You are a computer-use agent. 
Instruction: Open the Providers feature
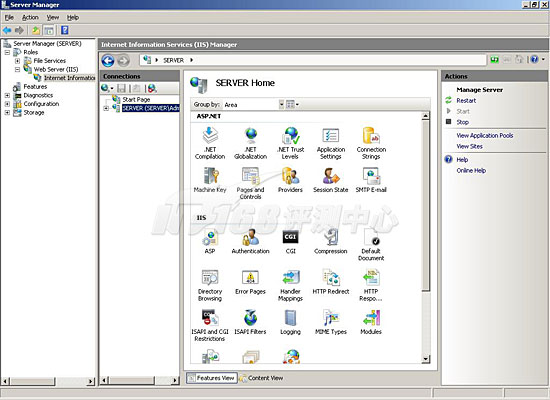(290, 180)
